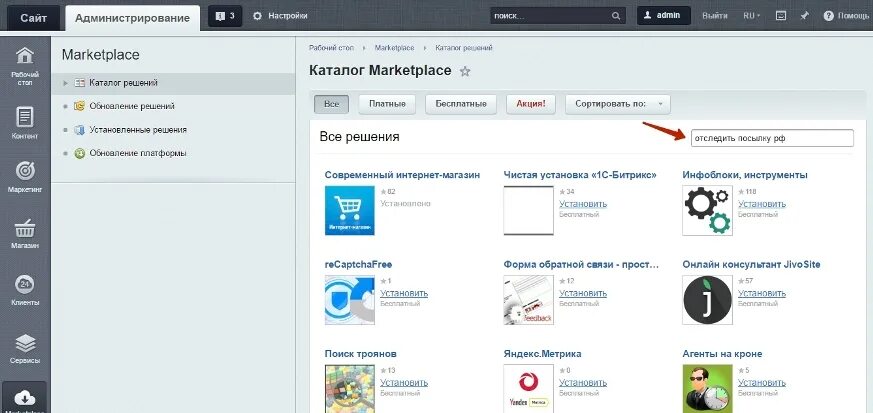The image size is (873, 413).
Task: Click Форма обратной связи thumbnail
Action: 528,300
